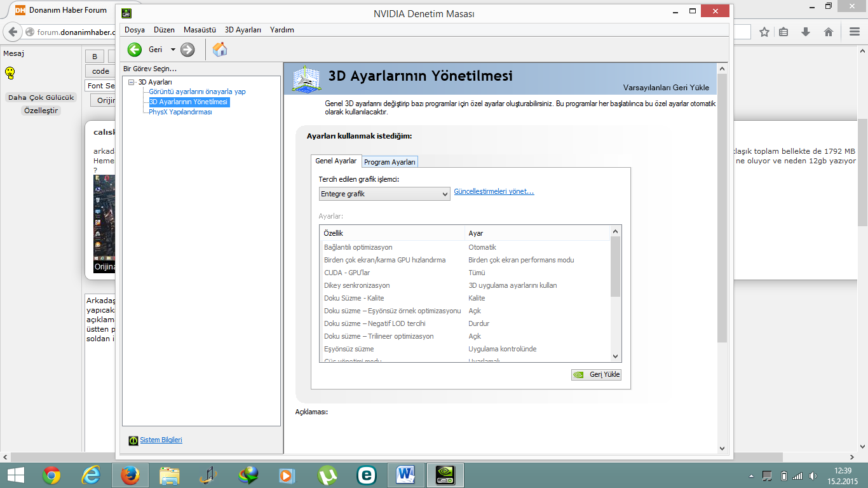Switch to Program Ayarları tab

click(390, 162)
